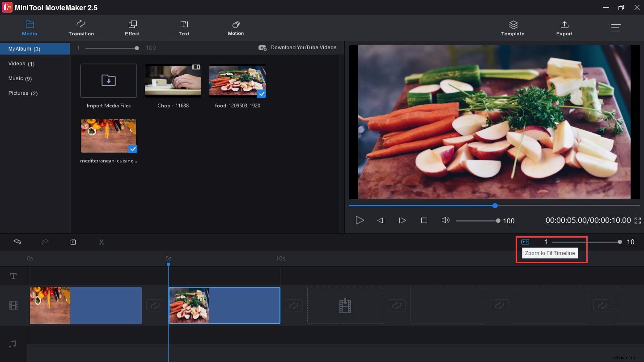Open the Export panel

point(564,28)
